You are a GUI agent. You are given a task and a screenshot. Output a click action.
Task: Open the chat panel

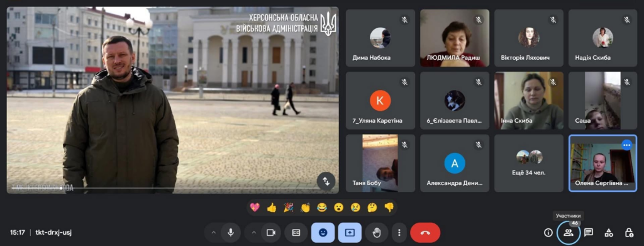pyautogui.click(x=589, y=232)
